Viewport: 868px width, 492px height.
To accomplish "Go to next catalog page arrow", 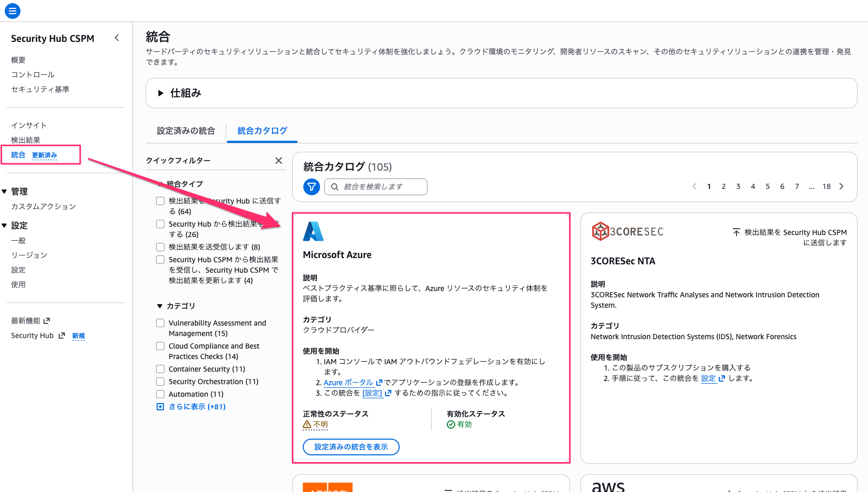I will (x=841, y=186).
